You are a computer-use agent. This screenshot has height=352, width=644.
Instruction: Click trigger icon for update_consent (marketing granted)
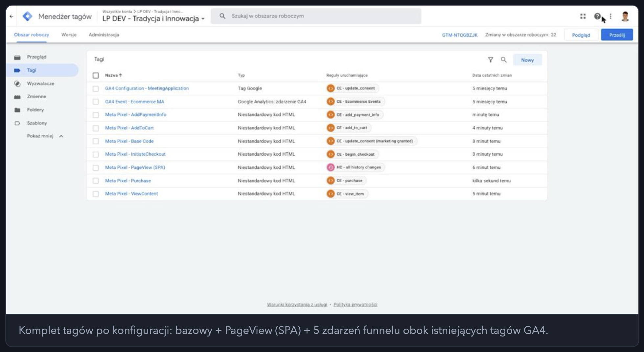[331, 141]
